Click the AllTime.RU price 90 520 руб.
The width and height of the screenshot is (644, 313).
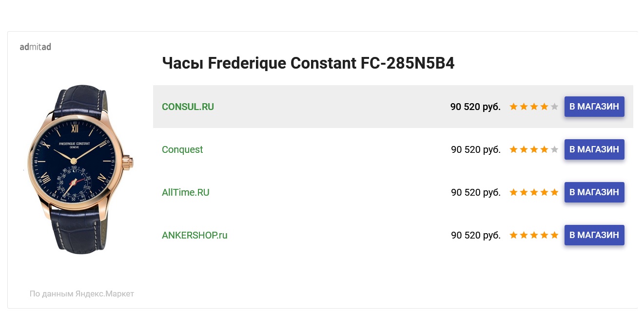(475, 192)
